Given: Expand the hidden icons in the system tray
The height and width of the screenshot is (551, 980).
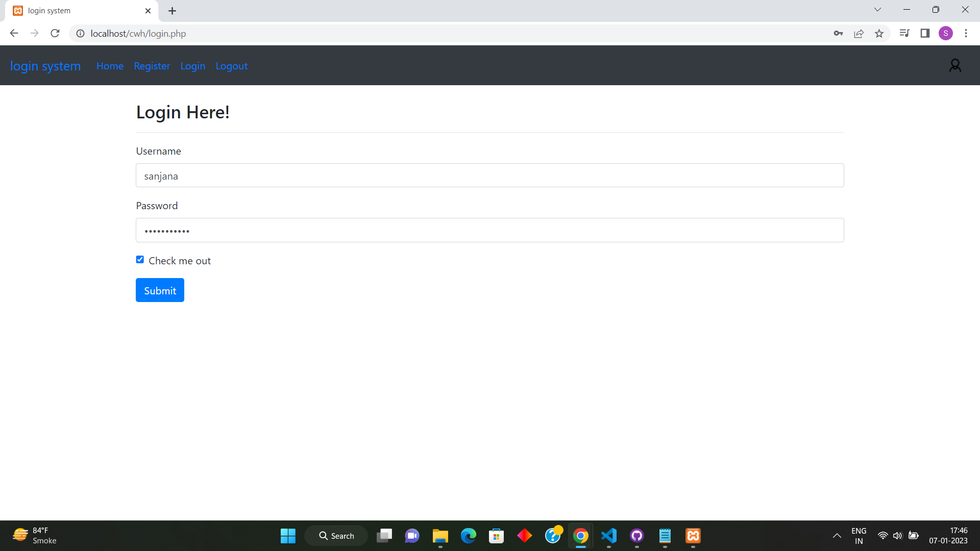Looking at the screenshot, I should pyautogui.click(x=837, y=536).
